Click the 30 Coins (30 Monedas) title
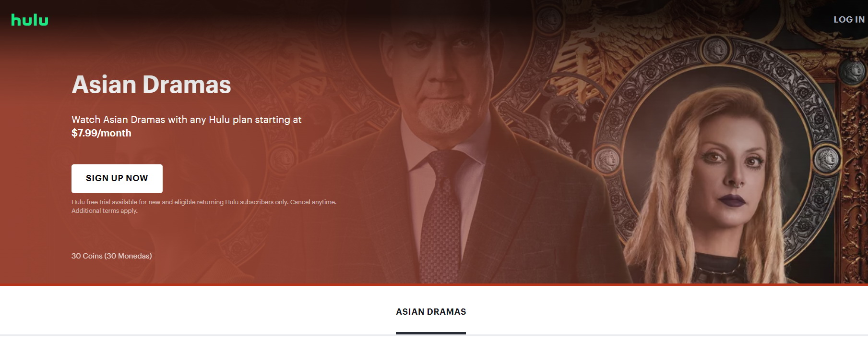The width and height of the screenshot is (868, 357). click(112, 256)
